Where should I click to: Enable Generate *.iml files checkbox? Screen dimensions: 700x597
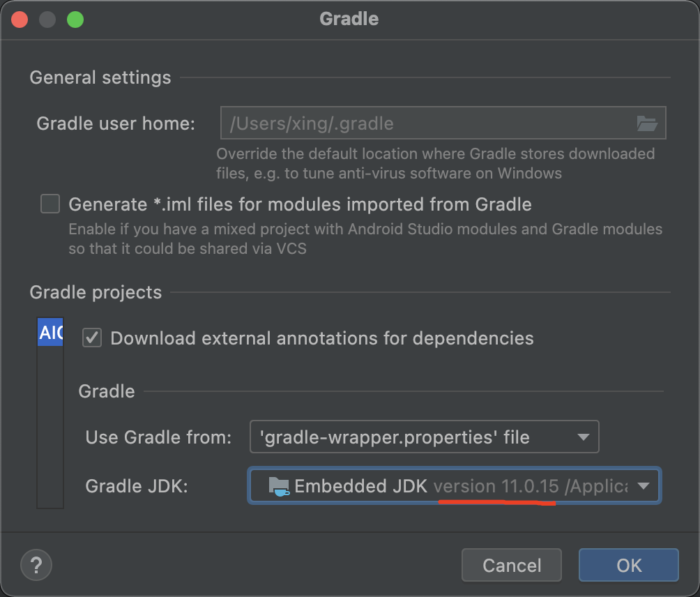[x=50, y=204]
